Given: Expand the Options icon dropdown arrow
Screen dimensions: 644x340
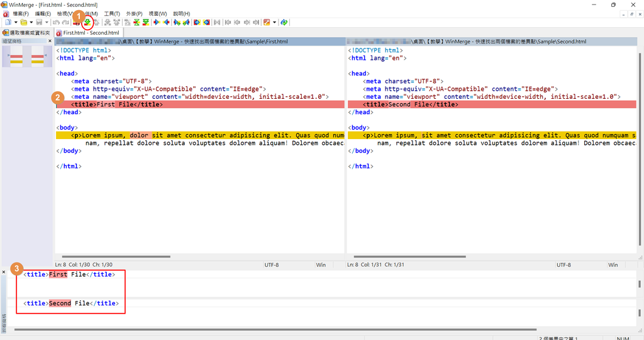Looking at the screenshot, I should [x=274, y=23].
